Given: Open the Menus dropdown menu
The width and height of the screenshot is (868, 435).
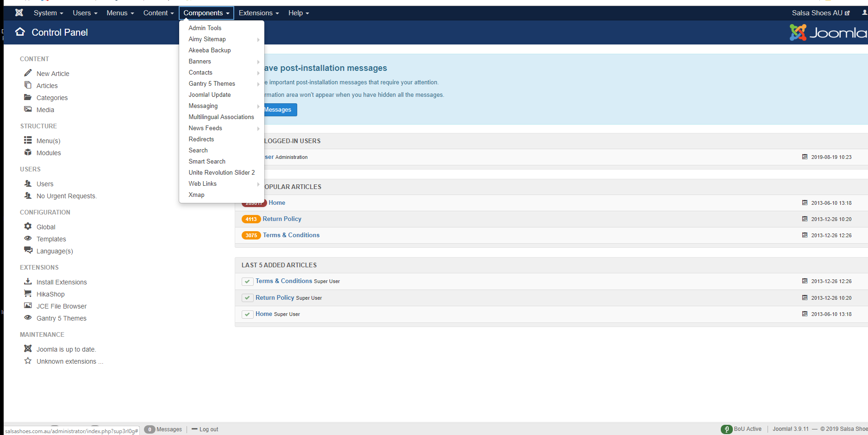Looking at the screenshot, I should (x=120, y=13).
